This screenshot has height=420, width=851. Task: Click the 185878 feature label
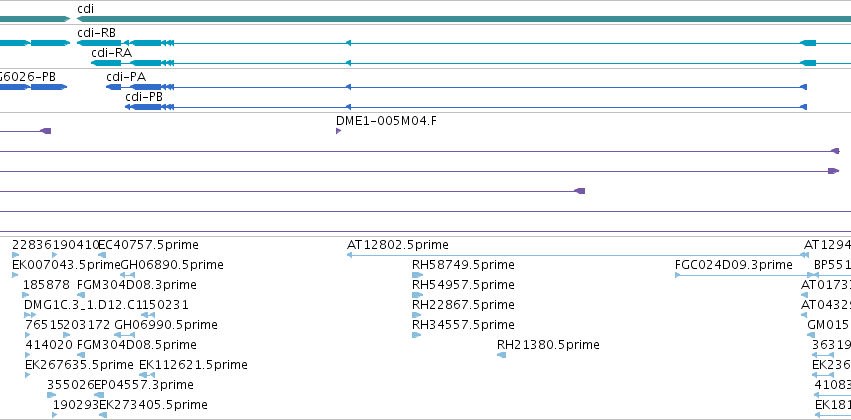tap(46, 285)
